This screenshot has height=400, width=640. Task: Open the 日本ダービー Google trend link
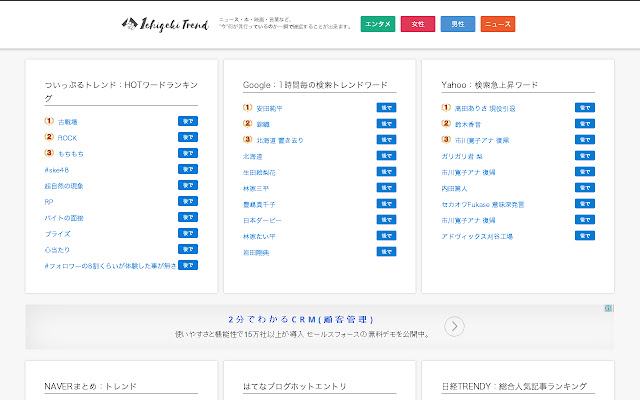[262, 220]
